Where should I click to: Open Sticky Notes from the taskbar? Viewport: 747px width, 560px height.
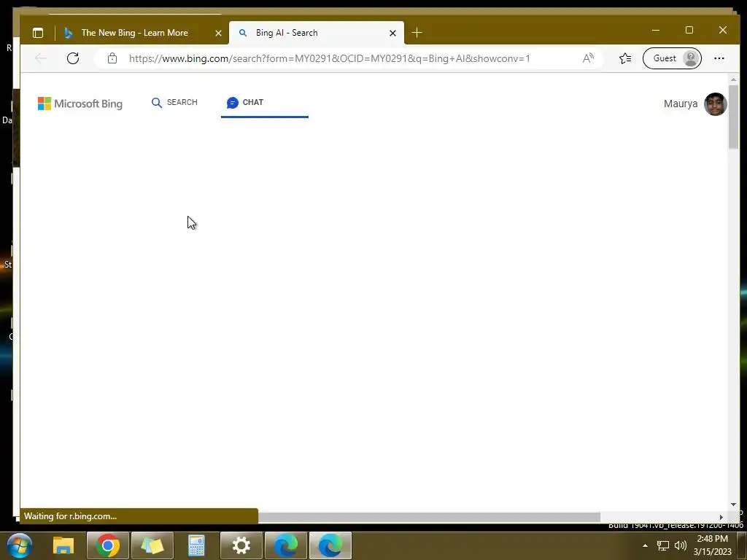click(x=152, y=545)
